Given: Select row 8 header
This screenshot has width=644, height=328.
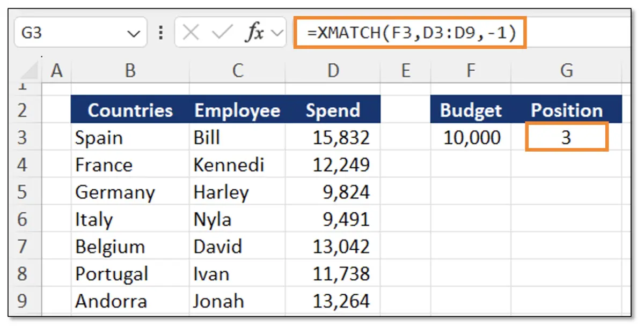Looking at the screenshot, I should point(22,274).
